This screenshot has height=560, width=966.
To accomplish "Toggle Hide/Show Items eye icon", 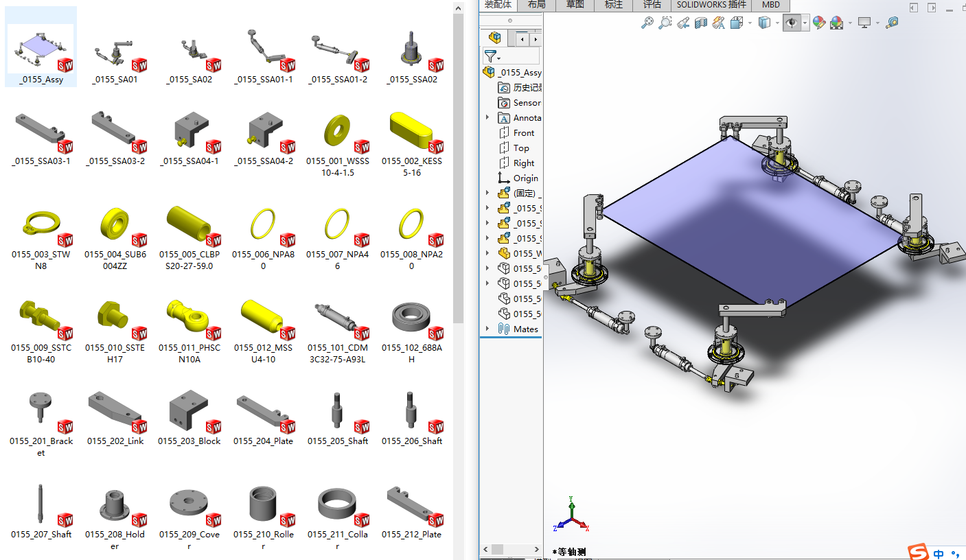I will tap(791, 23).
